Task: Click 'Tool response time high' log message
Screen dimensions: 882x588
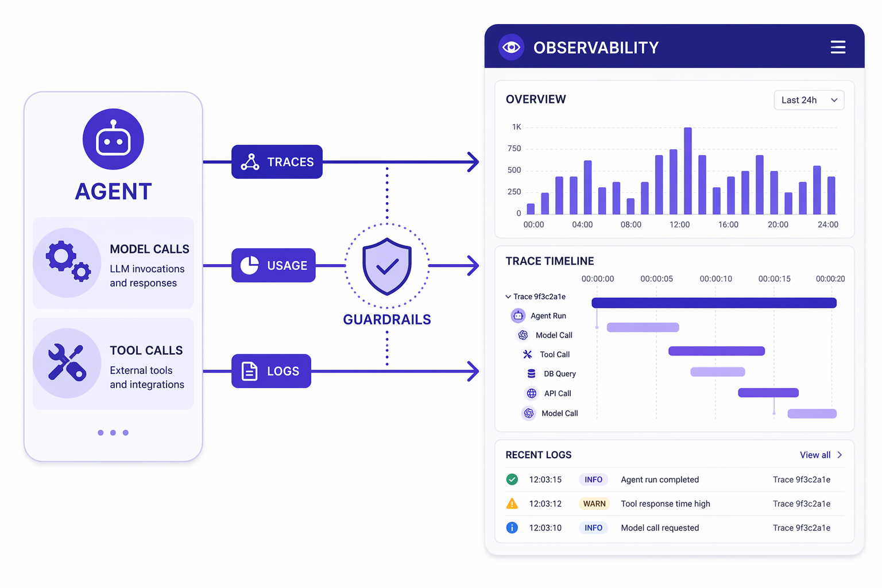Action: tap(666, 504)
